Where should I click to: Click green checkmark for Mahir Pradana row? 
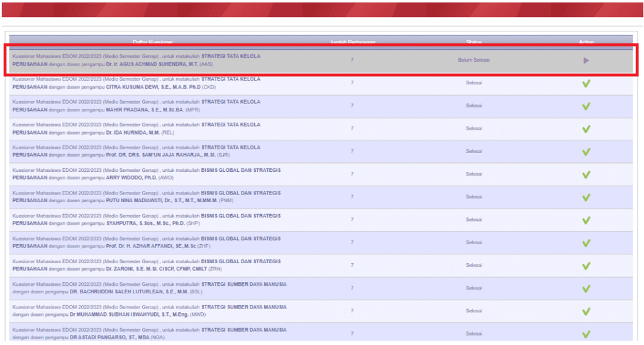(x=586, y=106)
